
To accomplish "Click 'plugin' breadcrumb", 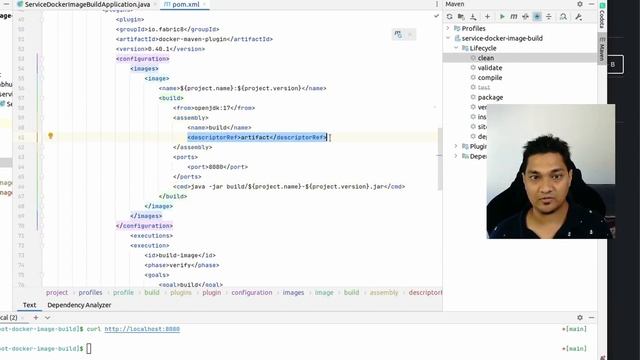I will click(211, 292).
